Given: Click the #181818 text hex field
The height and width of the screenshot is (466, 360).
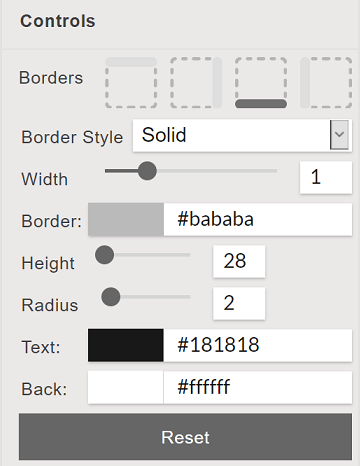Looking at the screenshot, I should pyautogui.click(x=258, y=345).
